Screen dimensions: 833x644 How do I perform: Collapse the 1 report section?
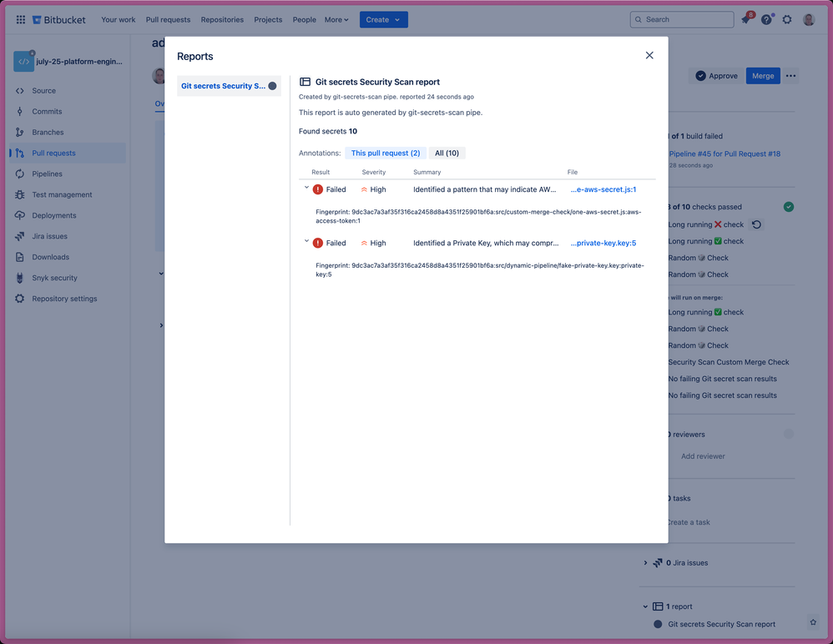click(645, 606)
